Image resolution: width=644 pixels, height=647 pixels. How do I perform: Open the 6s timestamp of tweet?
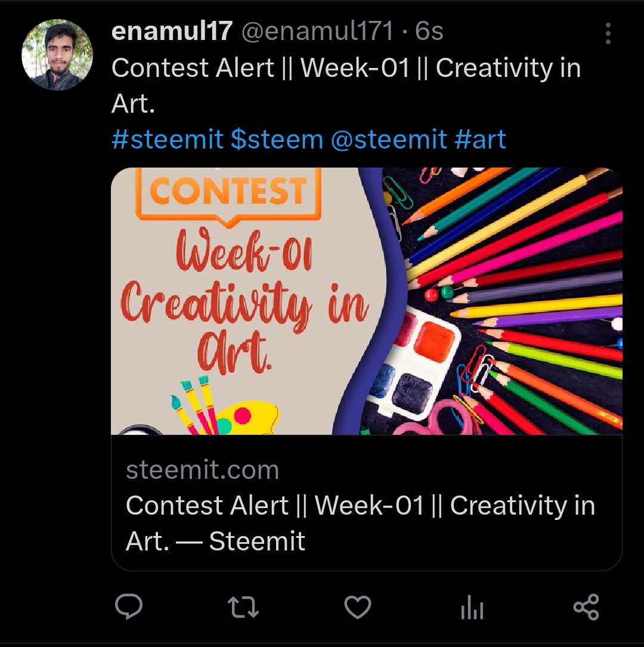coord(429,31)
